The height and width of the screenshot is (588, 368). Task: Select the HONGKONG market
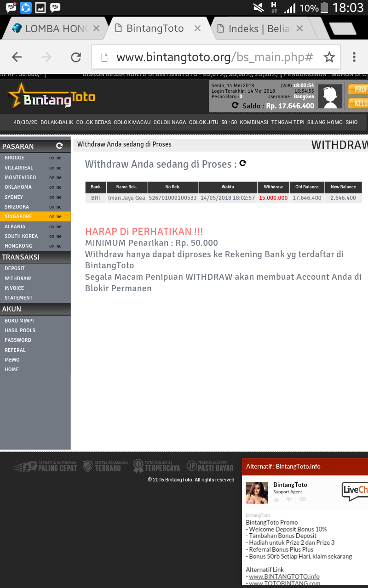click(x=18, y=246)
